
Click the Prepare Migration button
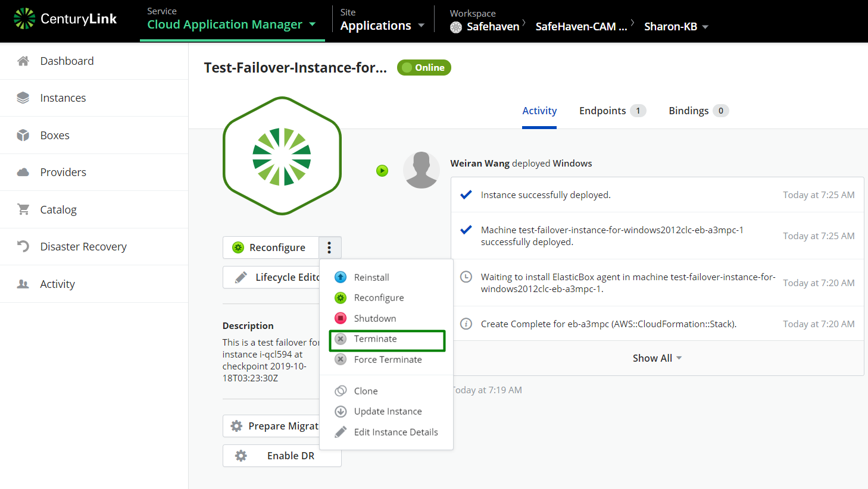[271, 426]
